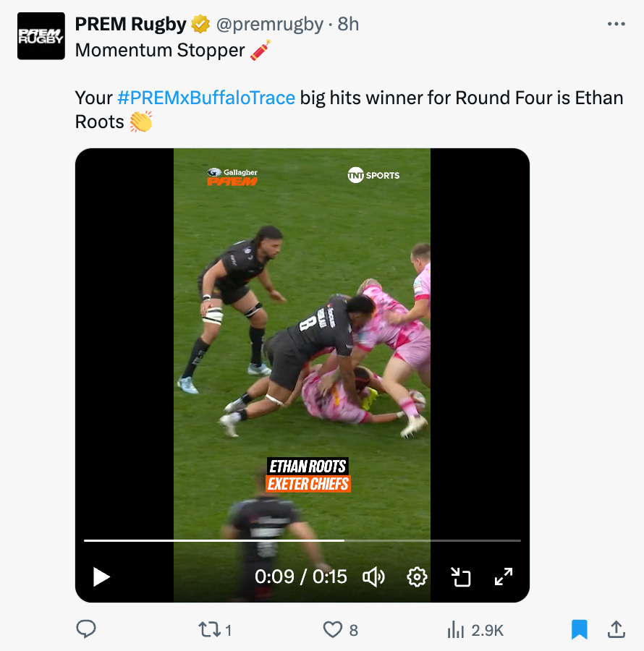644x651 pixels.
Task: Click the video frame showing the tackle
Action: (302, 341)
